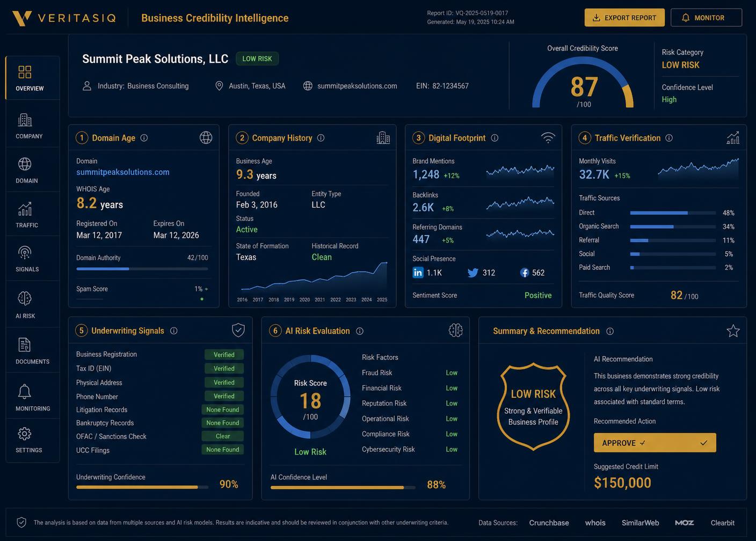
Task: Click the shield check icon in Underwriting Signals
Action: (x=238, y=330)
